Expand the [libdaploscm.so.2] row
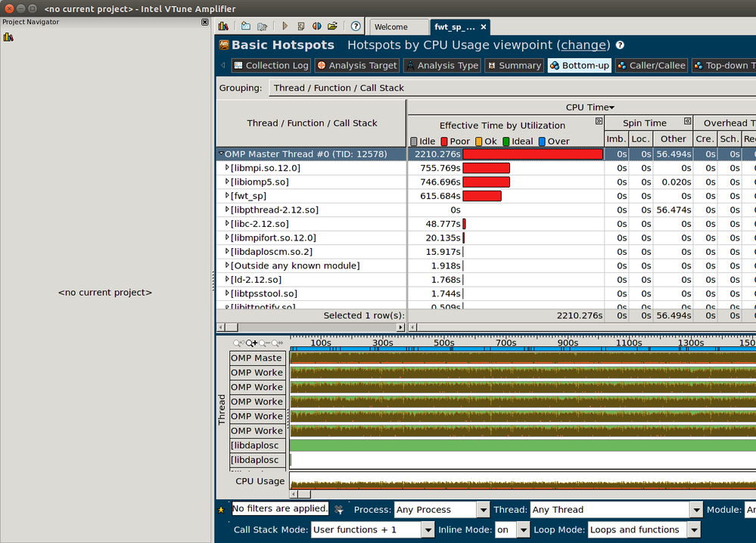This screenshot has width=756, height=543. click(227, 252)
